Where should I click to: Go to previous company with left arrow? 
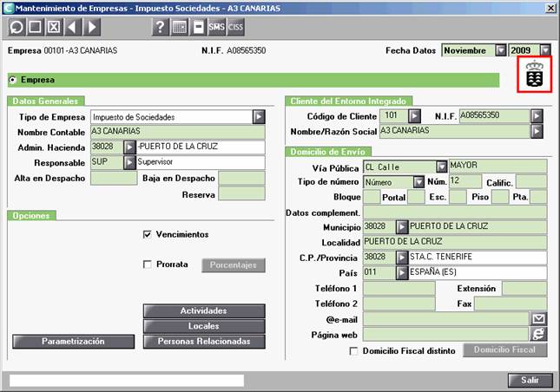point(73,27)
